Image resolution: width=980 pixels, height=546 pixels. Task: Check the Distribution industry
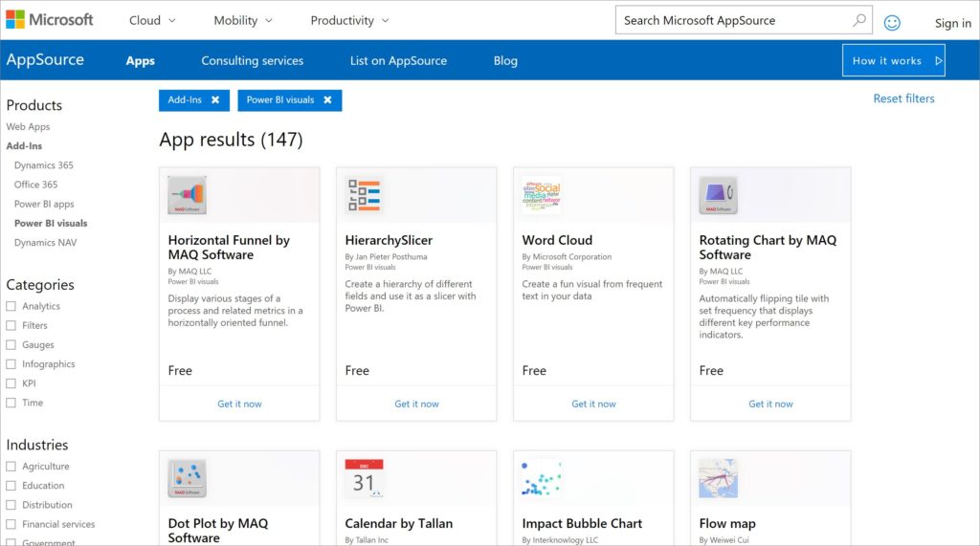tap(11, 505)
